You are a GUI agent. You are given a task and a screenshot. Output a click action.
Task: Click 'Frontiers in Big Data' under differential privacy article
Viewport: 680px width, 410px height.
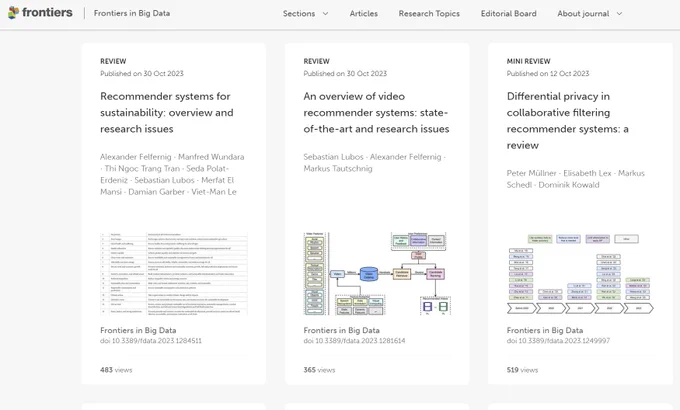545,330
